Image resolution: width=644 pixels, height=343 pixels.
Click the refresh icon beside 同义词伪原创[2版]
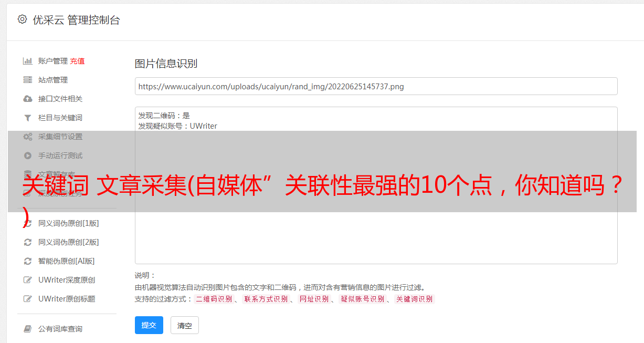pyautogui.click(x=28, y=242)
